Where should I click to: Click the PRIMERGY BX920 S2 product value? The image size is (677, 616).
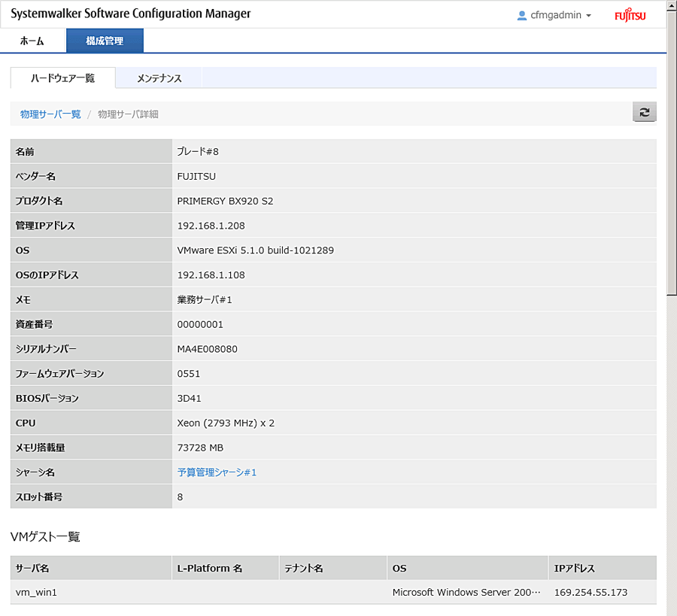(225, 201)
